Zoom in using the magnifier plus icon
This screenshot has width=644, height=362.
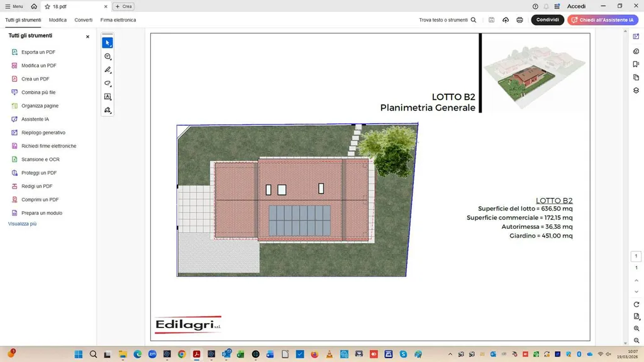636,328
